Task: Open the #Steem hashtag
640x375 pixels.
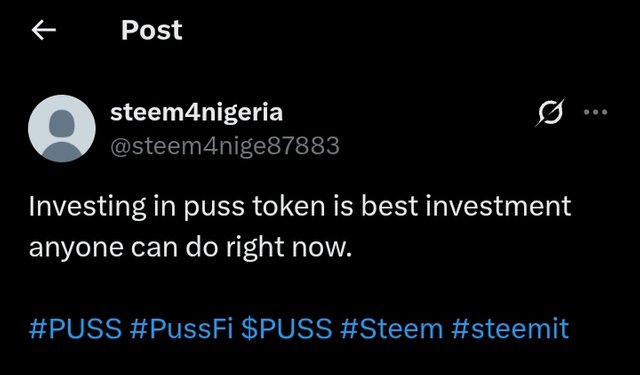Action: pos(391,328)
